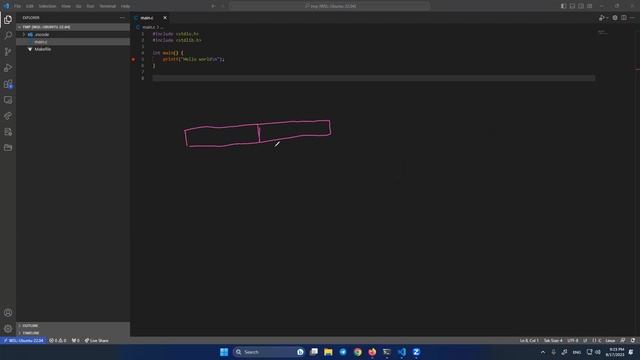This screenshot has height=360, width=640.
Task: Open the Terminal menu
Action: click(108, 6)
